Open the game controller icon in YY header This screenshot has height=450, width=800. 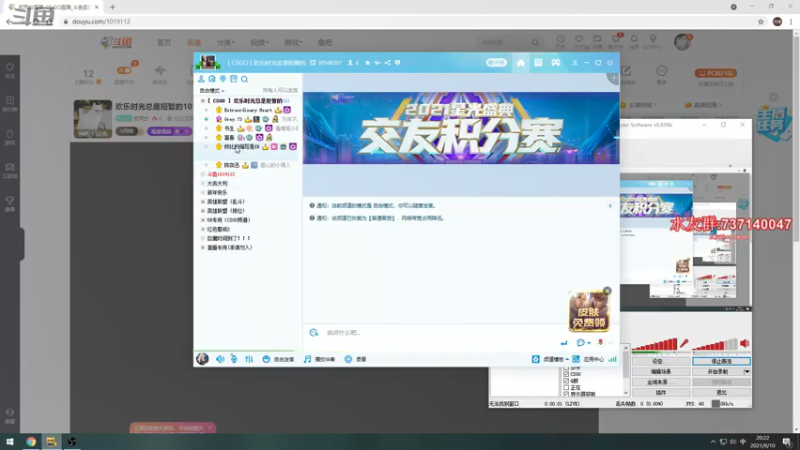pos(556,63)
